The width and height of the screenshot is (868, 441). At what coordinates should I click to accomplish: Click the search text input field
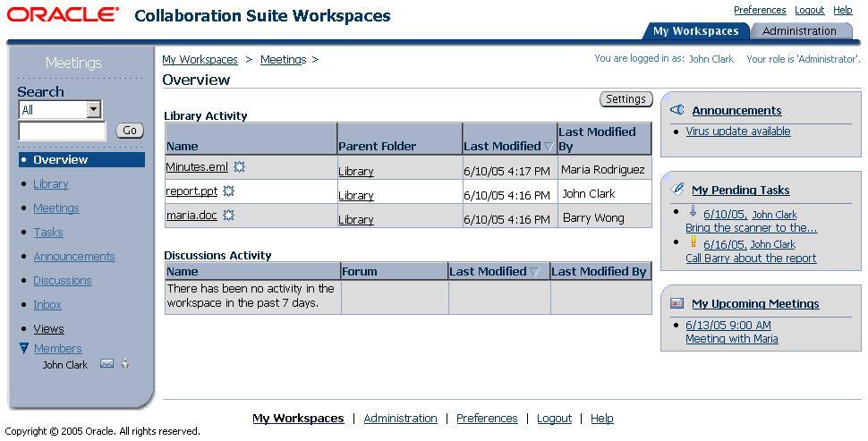point(62,131)
